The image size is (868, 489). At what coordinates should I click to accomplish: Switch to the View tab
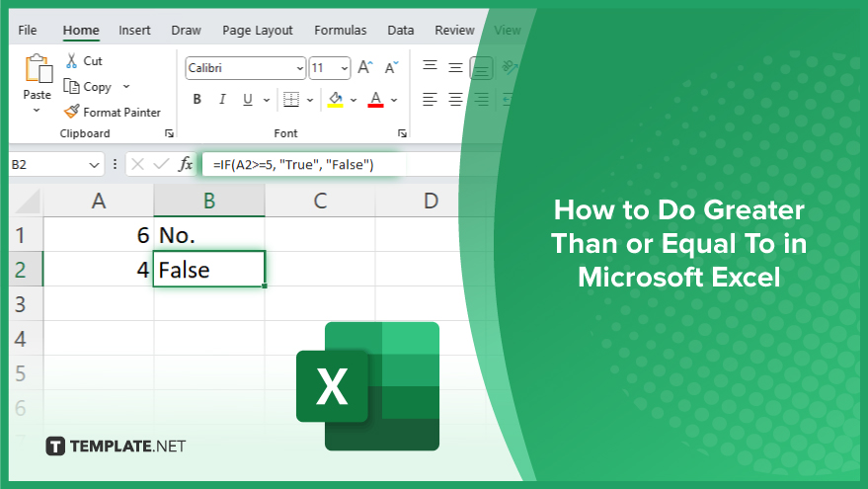coord(507,30)
